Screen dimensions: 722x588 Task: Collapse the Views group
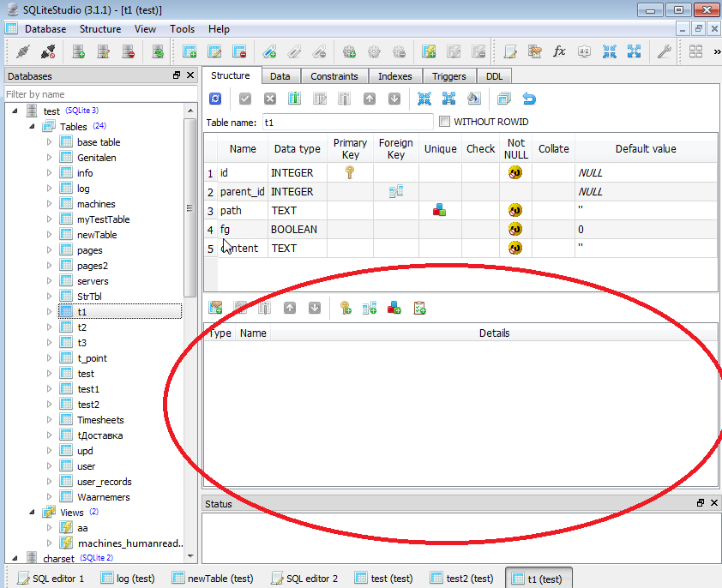point(32,512)
